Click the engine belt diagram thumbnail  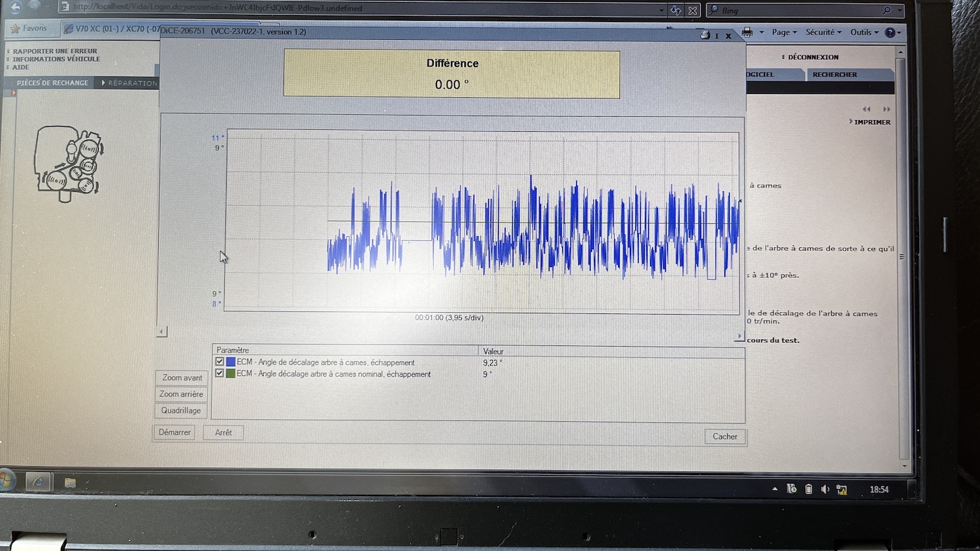[x=69, y=163]
